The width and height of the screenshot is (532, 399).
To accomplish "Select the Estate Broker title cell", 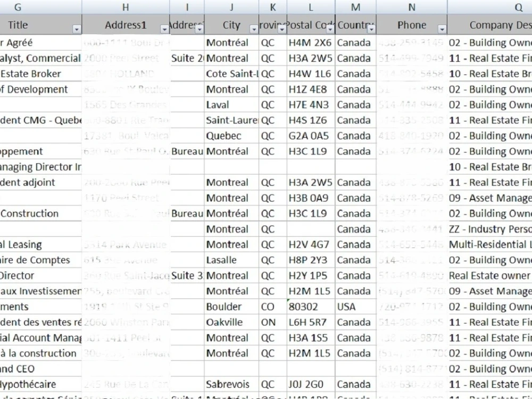I will tap(41, 73).
